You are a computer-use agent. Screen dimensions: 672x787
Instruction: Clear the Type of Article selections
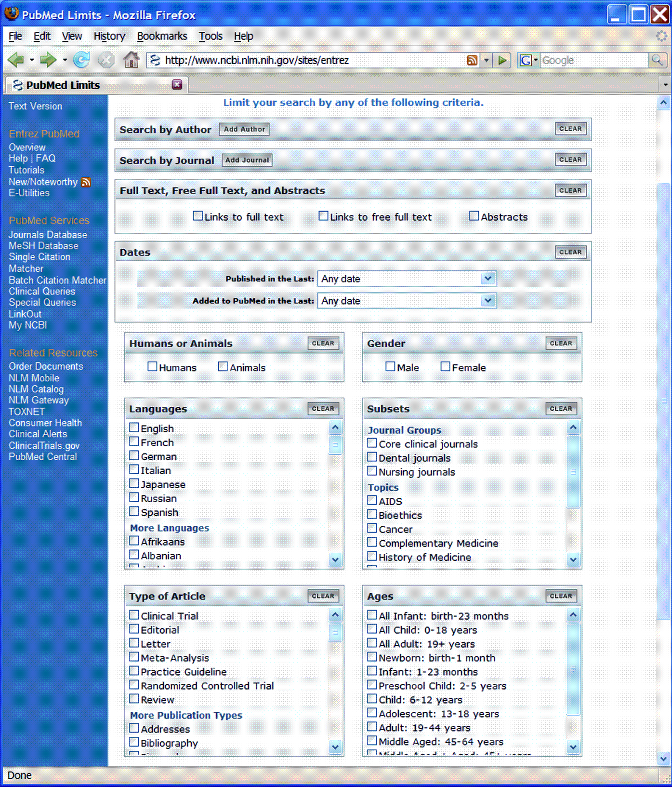[323, 596]
